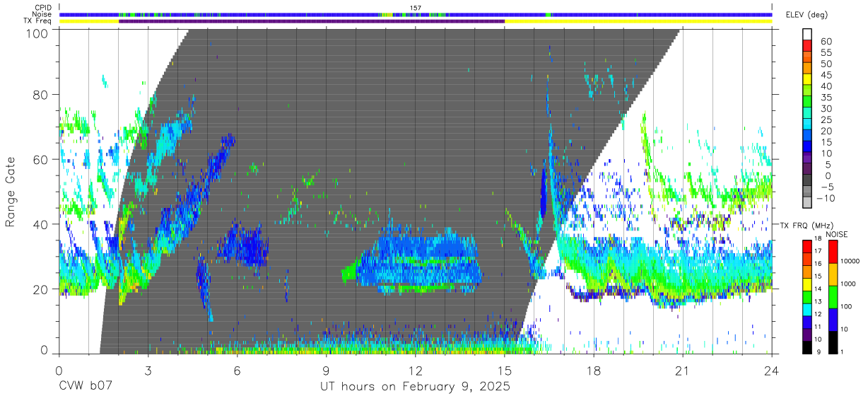Click the red band in ELEV colorbar
This screenshot has height=401, width=868.
[808, 47]
